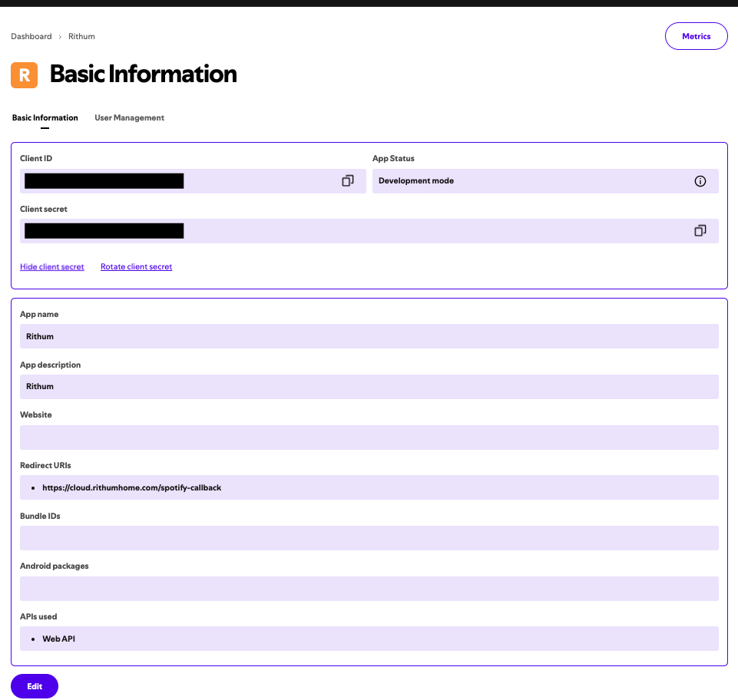Click the empty Website field
Image resolution: width=738 pixels, height=700 pixels.
click(369, 438)
